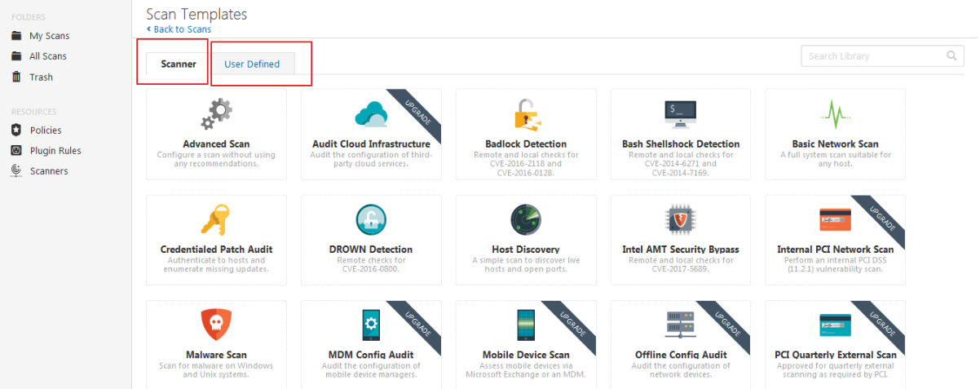Pick the PCI Quarterly External Scan card icon
This screenshot has width=980, height=389.
835,325
